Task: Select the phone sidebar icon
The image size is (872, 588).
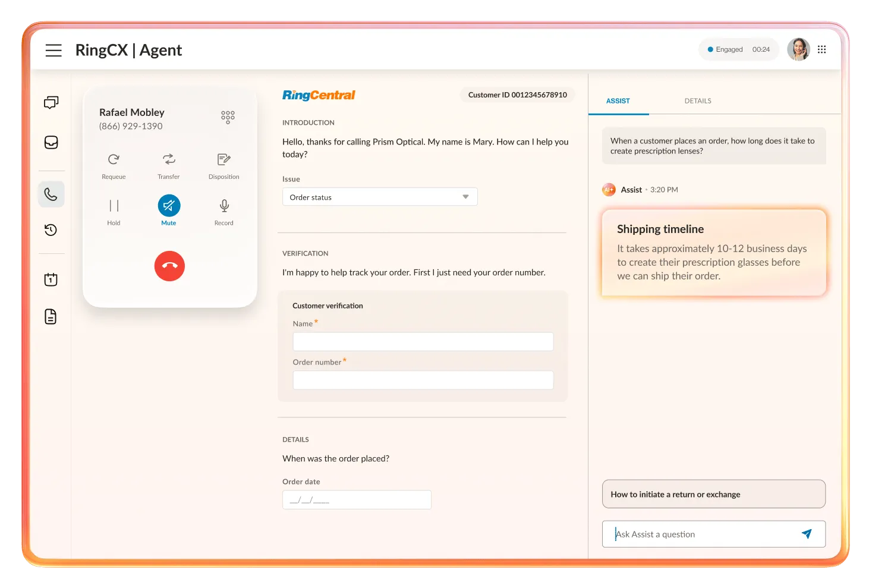Action: [x=51, y=194]
